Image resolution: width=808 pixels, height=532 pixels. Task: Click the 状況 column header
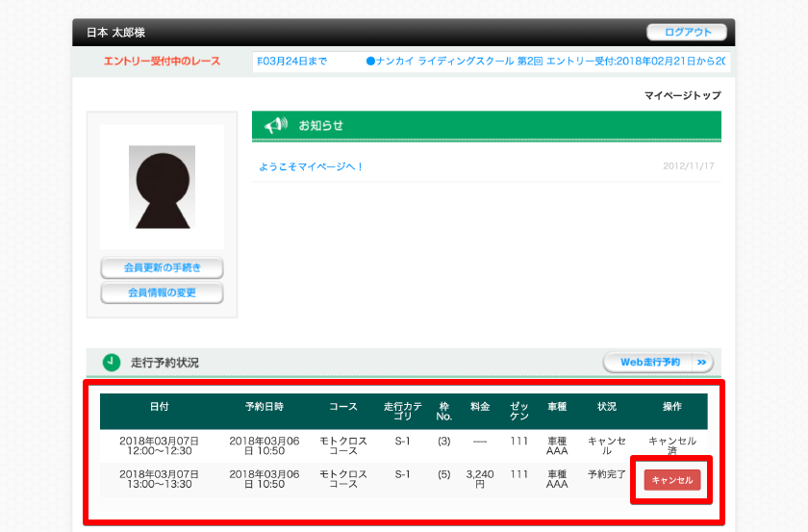point(606,406)
